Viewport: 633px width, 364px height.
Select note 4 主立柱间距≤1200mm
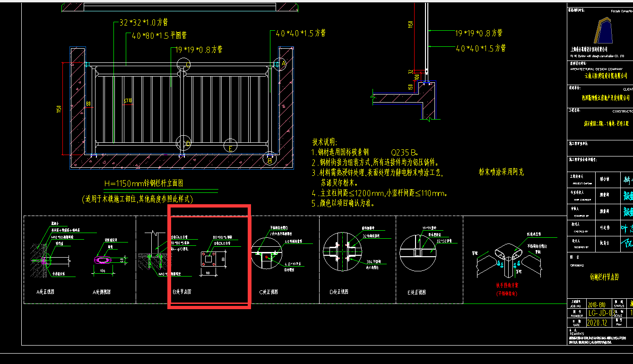(x=380, y=193)
